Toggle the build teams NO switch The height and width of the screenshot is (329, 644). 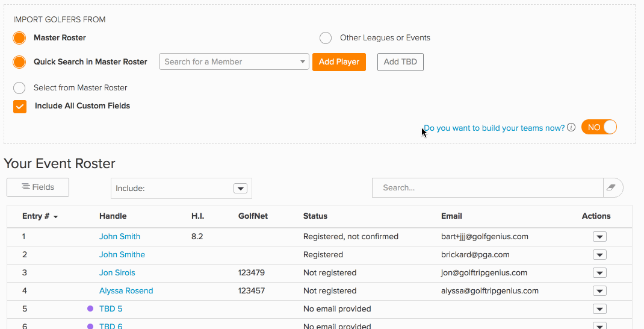point(599,128)
